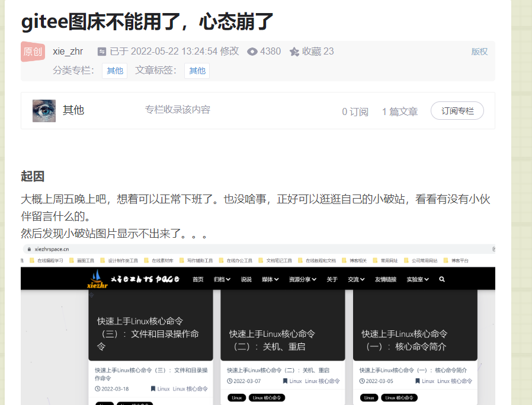Click the search magnifier icon in blog navbar
The image size is (532, 405).
[442, 279]
